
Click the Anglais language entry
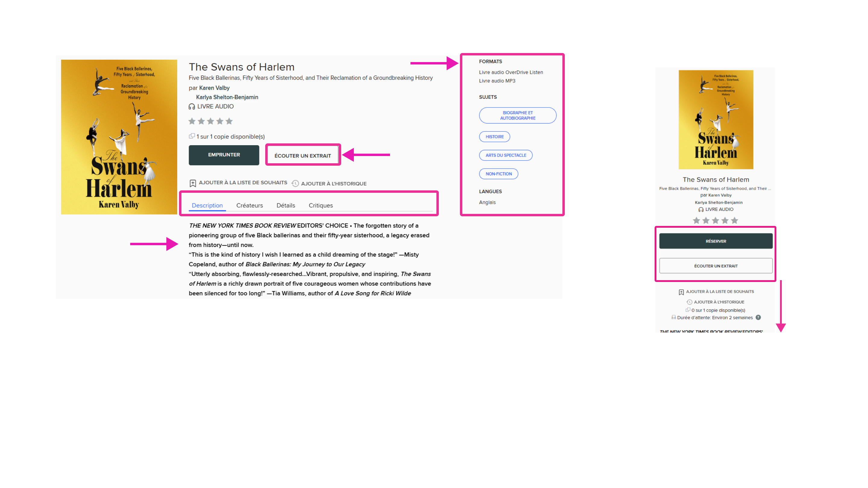[x=487, y=202]
